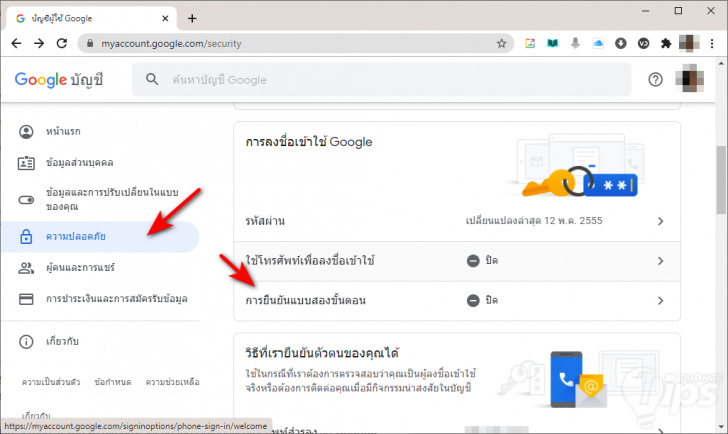The width and height of the screenshot is (728, 434).
Task: Open การยืนยันแบบสองขั้นตอน setting
Action: [457, 301]
